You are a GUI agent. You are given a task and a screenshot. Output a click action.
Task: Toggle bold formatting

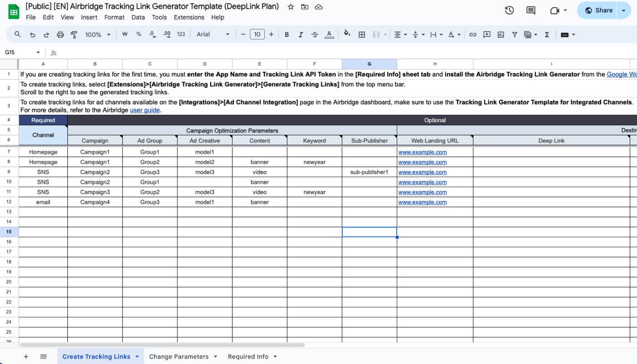point(287,35)
